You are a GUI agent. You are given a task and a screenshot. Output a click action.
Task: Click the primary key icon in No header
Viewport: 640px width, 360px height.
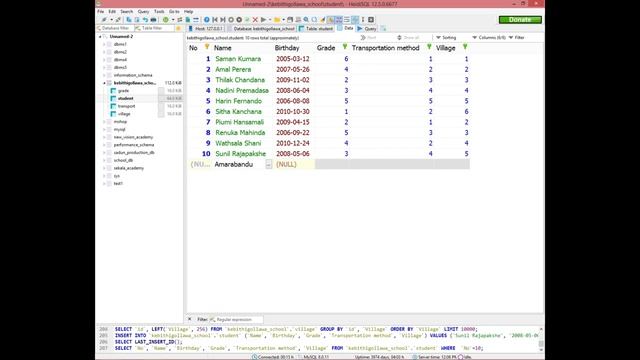click(207, 47)
